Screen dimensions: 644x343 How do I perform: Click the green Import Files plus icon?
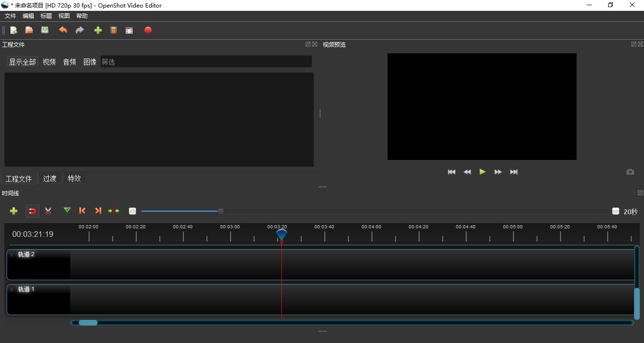(98, 30)
